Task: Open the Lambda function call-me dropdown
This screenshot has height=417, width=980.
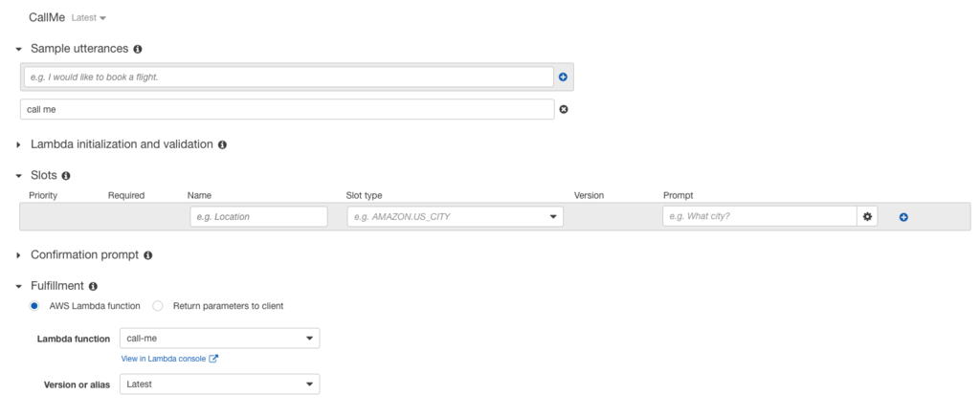Action: coord(219,339)
